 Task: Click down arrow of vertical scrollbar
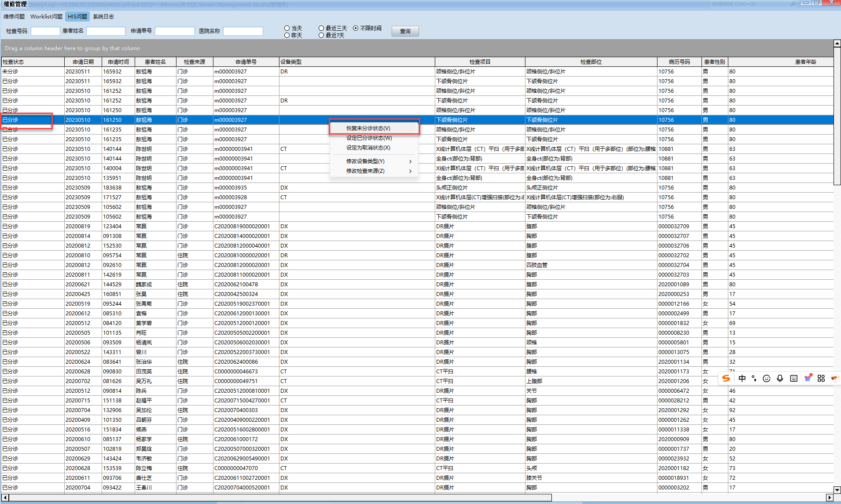tap(837, 490)
